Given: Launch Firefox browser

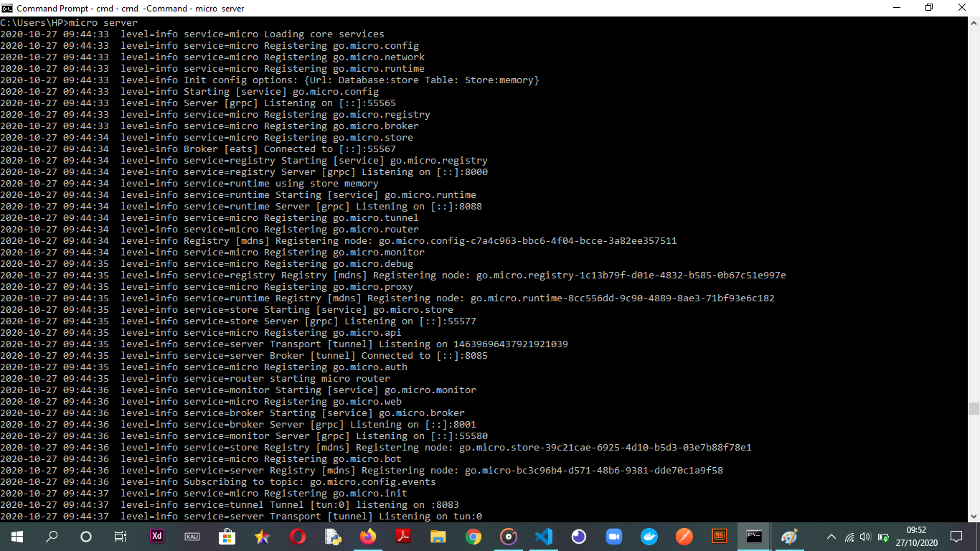Looking at the screenshot, I should pyautogui.click(x=367, y=537).
